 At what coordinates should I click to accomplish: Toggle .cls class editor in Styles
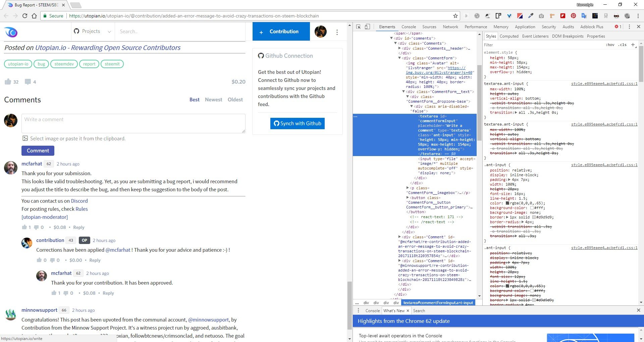point(623,45)
